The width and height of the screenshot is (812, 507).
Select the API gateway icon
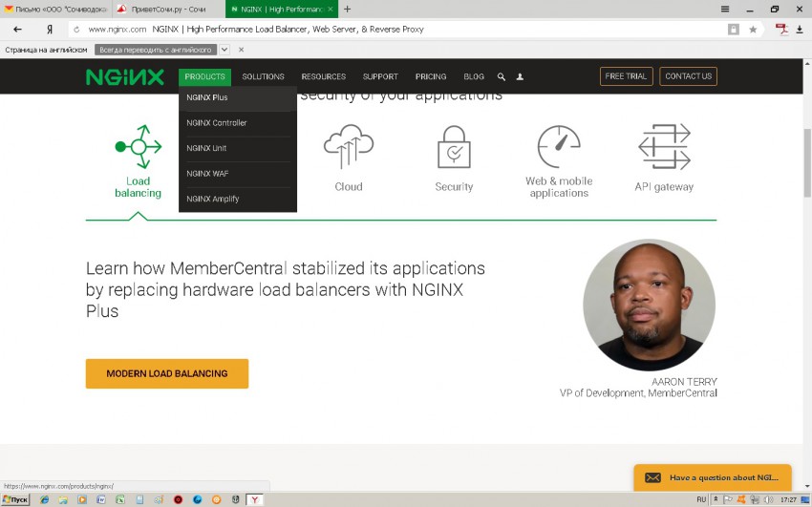[x=664, y=148]
